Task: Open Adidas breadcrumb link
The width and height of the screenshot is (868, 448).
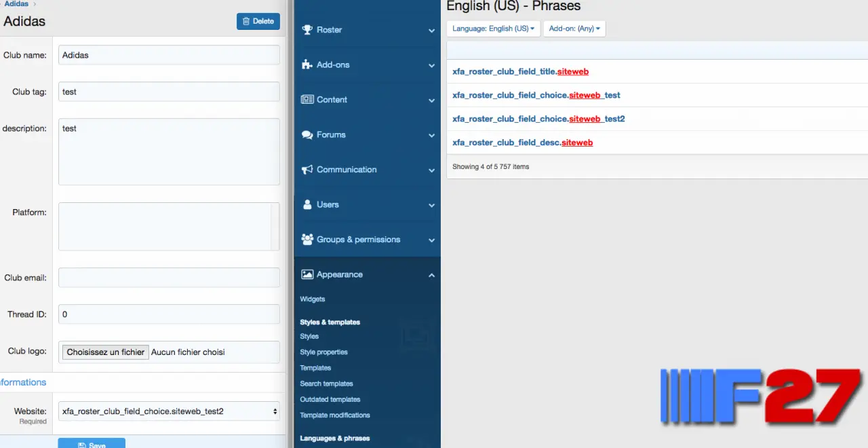Action: [x=17, y=4]
